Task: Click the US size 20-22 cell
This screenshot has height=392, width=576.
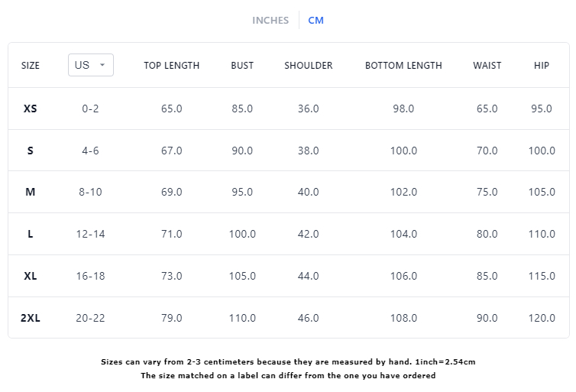Action: point(91,318)
